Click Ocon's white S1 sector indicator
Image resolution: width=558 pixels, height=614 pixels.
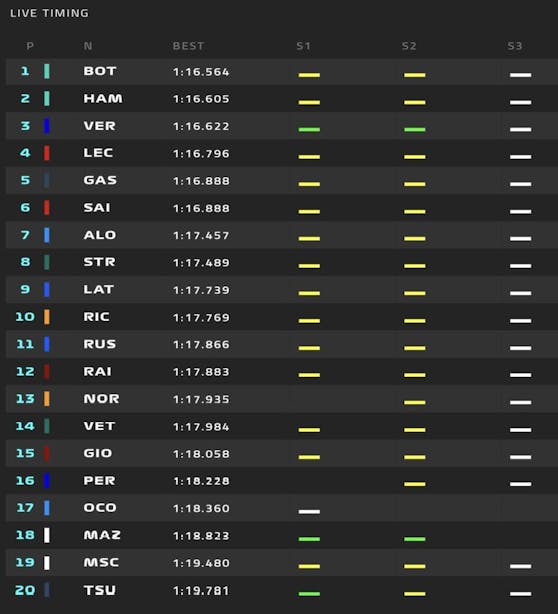click(309, 511)
